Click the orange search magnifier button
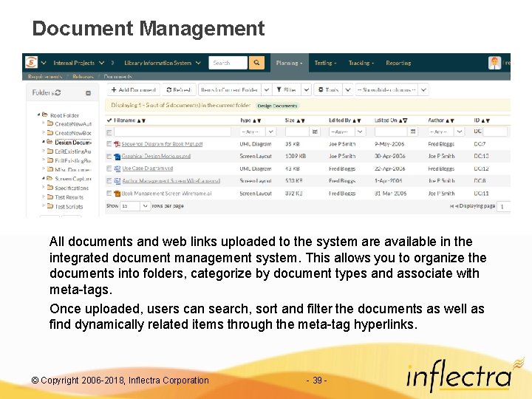This screenshot has height=399, width=532. [256, 63]
